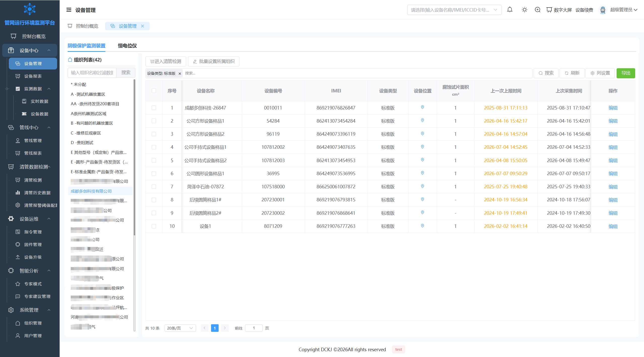Open 设备升级 upload item
644x357 pixels.
coord(33,257)
